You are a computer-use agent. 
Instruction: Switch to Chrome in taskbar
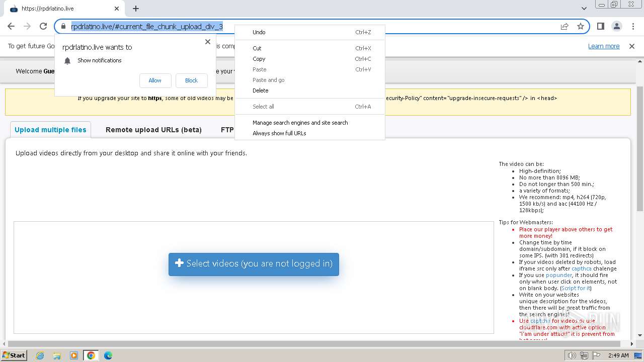(91, 355)
